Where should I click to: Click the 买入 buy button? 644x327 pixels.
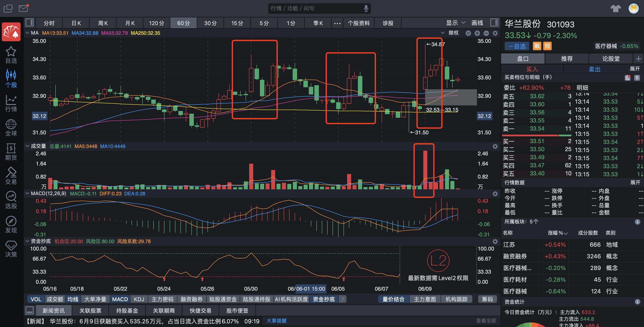point(532,69)
